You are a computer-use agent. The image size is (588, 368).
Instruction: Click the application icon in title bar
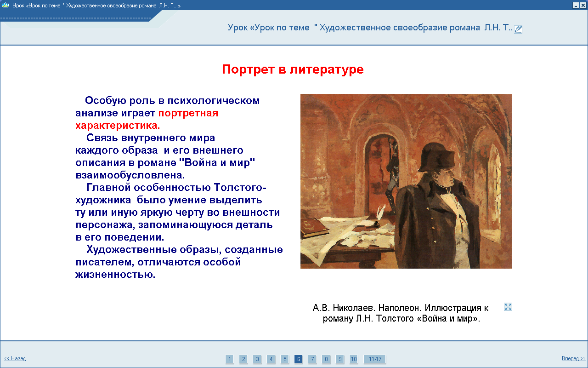[x=6, y=5]
